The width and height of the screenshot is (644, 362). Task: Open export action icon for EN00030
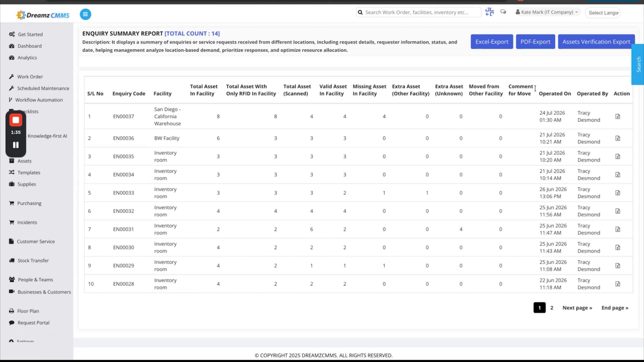(x=618, y=248)
